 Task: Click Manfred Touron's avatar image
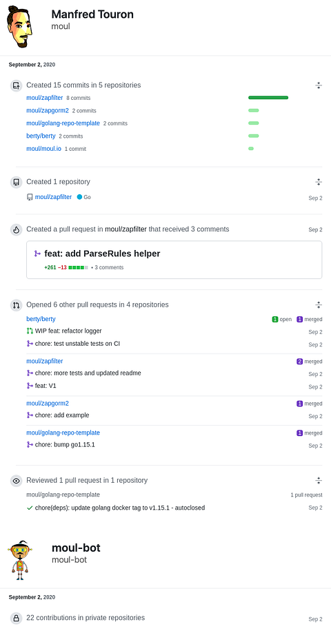[x=20, y=27]
